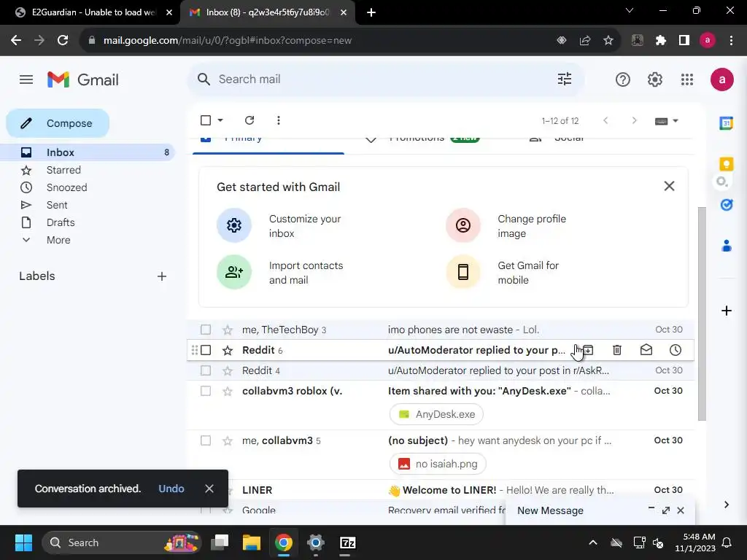Share this page from address bar
747x560 pixels.
[x=585, y=41]
